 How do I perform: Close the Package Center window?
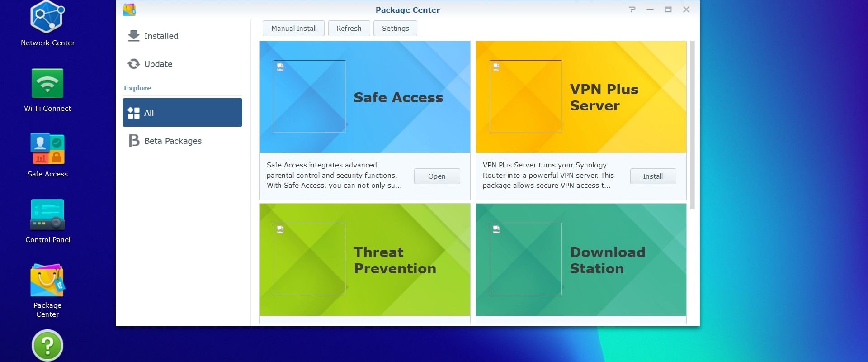[686, 10]
